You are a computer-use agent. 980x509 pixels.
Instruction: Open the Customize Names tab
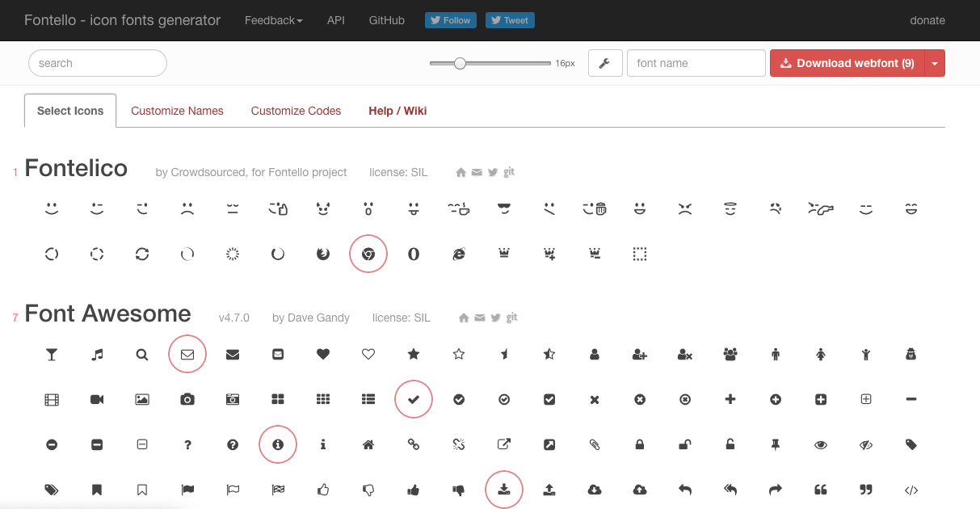(177, 111)
